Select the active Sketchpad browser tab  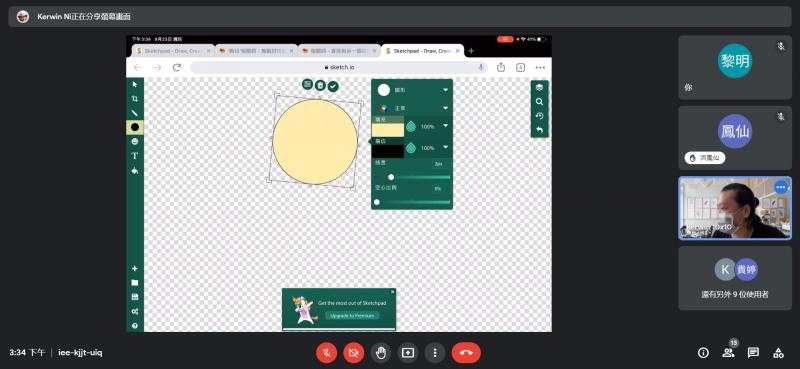tap(422, 51)
